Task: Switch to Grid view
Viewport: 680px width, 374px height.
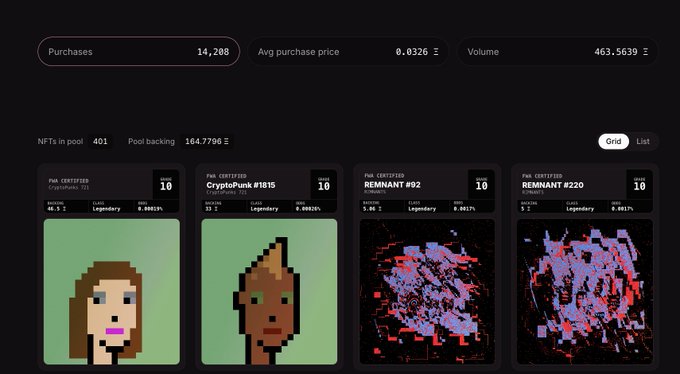Action: 613,141
